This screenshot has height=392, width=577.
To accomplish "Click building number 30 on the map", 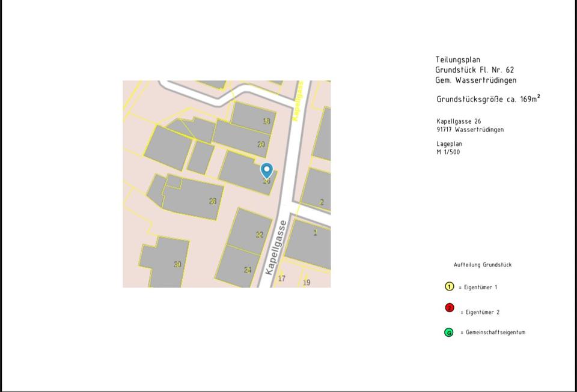I will 177,264.
